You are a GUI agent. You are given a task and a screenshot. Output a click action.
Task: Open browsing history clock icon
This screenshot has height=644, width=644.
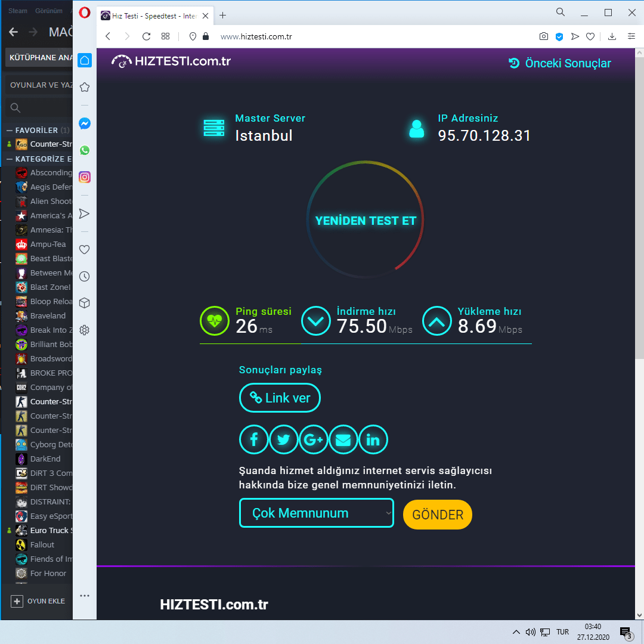click(84, 277)
